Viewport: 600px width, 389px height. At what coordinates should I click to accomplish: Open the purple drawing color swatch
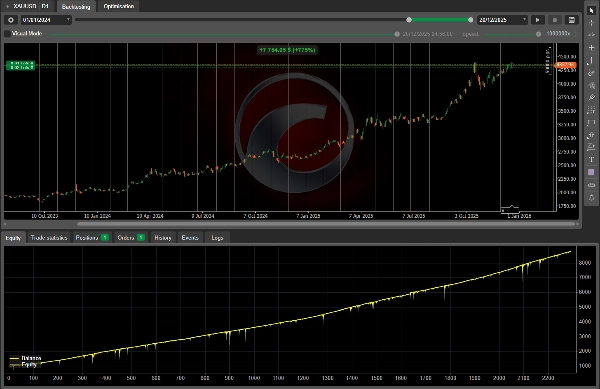pos(591,172)
